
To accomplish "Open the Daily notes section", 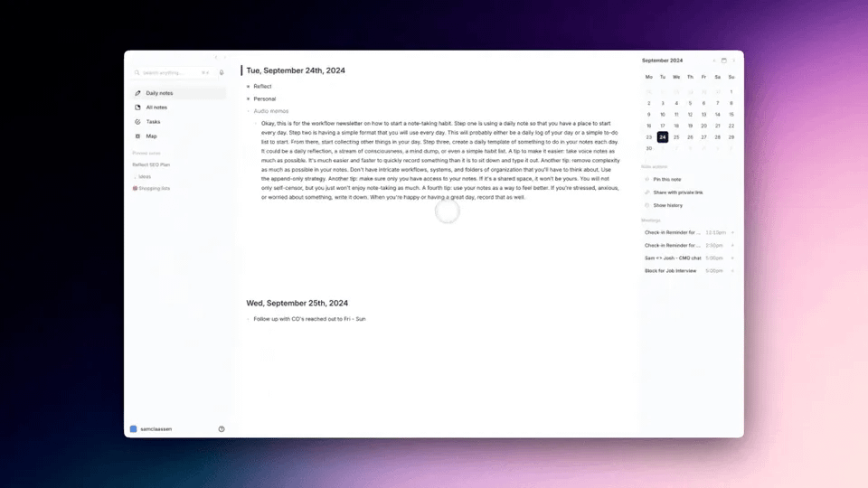I will click(179, 93).
